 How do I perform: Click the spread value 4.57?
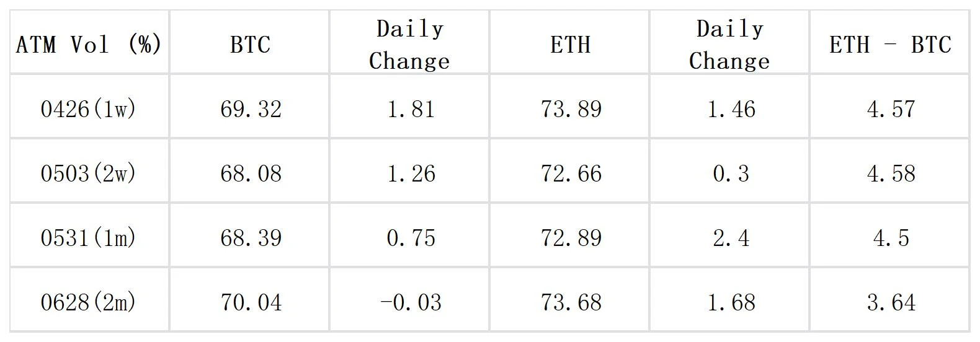click(x=891, y=109)
